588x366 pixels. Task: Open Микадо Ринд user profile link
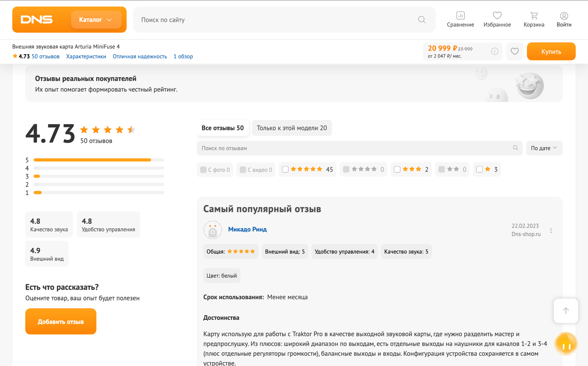click(x=247, y=229)
